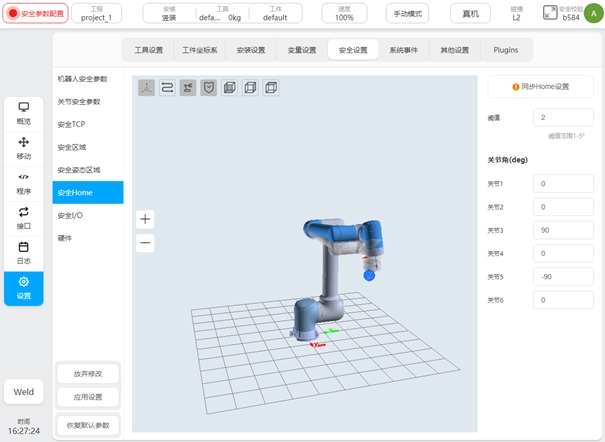This screenshot has width=605, height=442.
Task: Open the 概览 overview sidebar page
Action: click(x=24, y=112)
